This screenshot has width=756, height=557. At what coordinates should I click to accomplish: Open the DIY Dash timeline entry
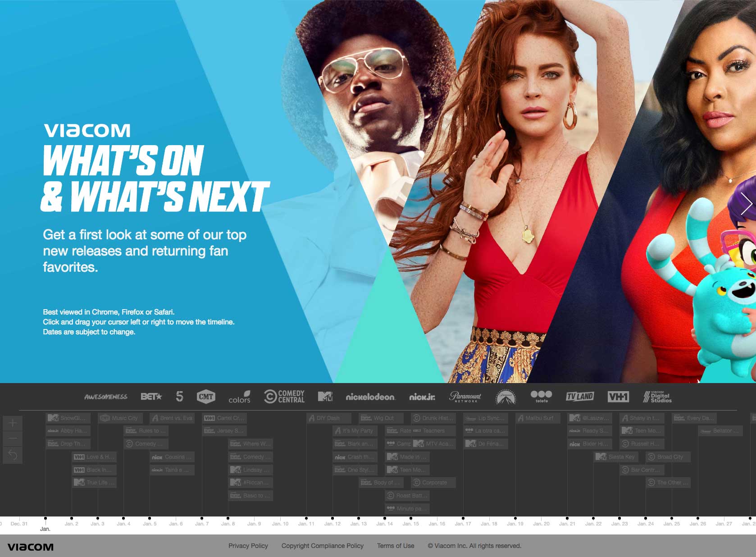329,418
